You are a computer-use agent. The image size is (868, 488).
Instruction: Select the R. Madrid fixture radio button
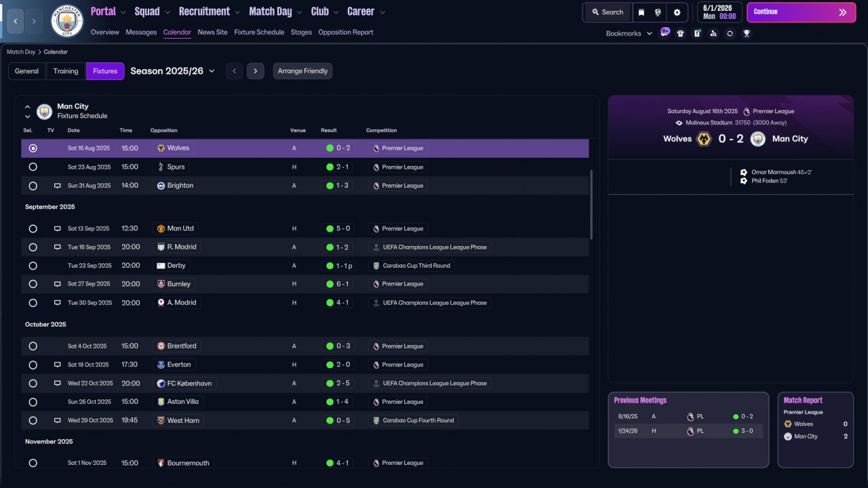pos(33,247)
